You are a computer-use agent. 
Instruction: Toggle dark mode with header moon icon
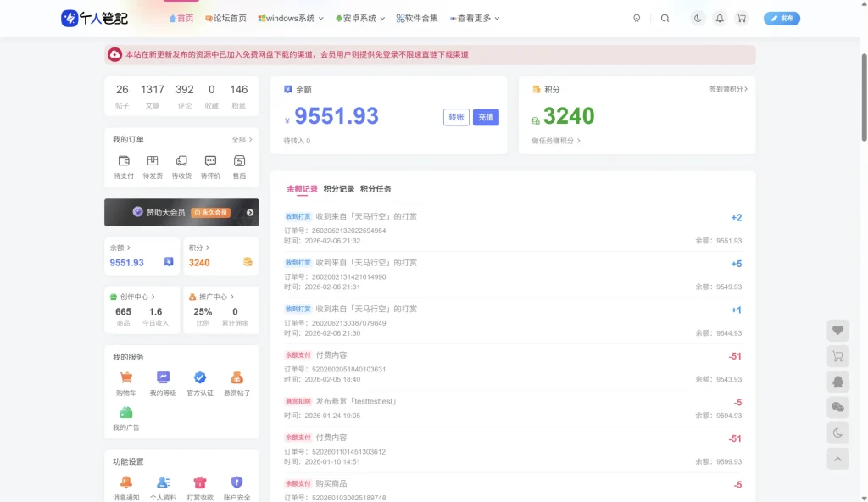tap(698, 18)
